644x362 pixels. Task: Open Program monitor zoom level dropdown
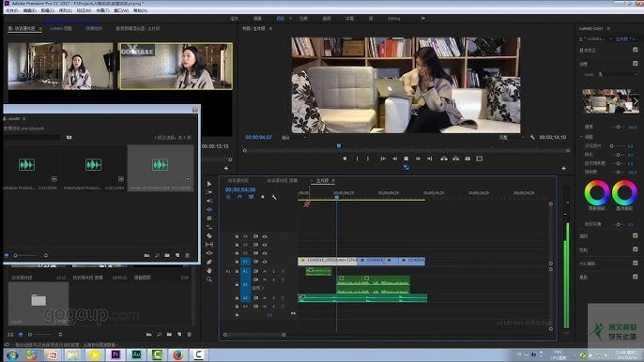pyautogui.click(x=293, y=138)
